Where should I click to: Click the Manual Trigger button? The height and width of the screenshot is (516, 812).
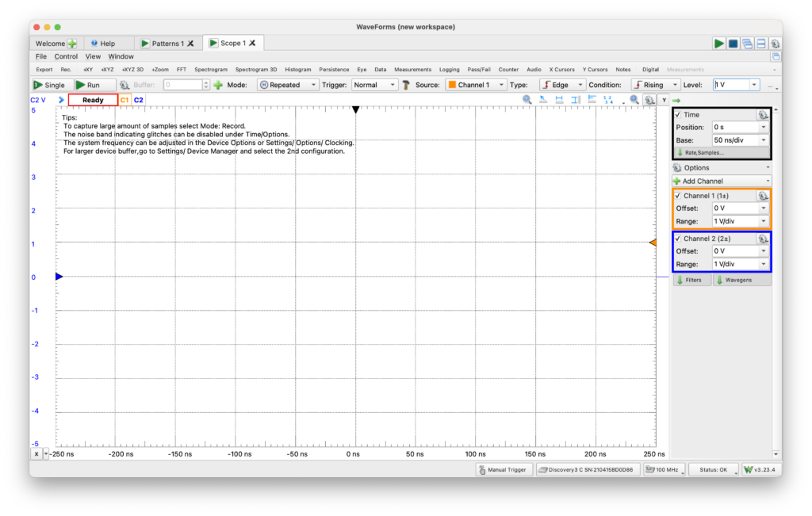504,469
